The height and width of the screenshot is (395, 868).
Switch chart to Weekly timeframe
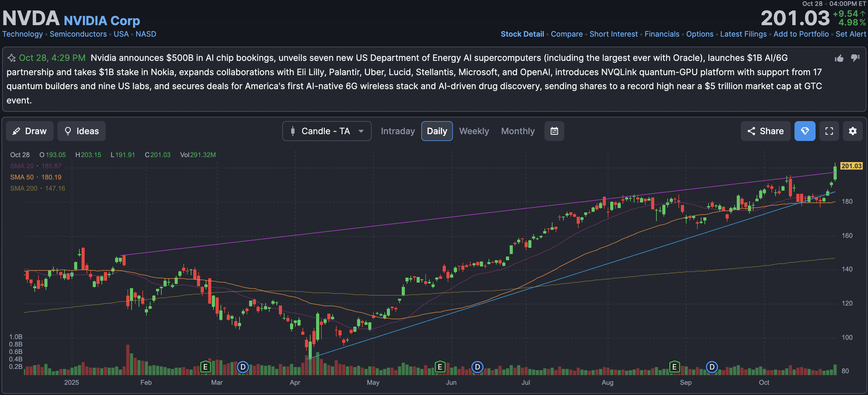pyautogui.click(x=474, y=131)
